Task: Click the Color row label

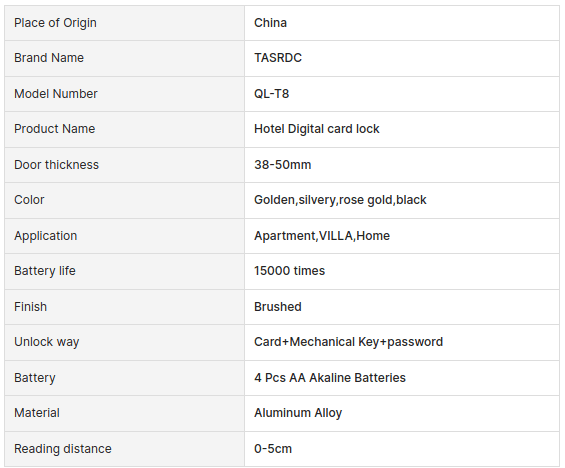Action: coord(29,200)
